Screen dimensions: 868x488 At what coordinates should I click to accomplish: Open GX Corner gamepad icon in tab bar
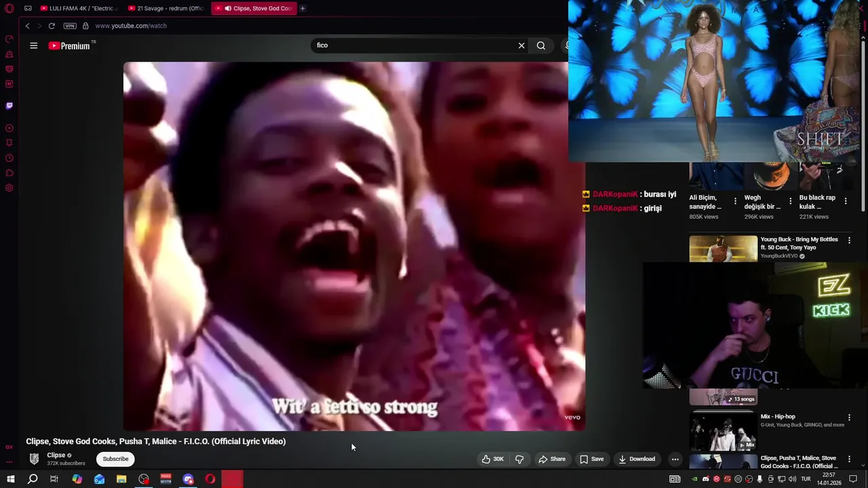tap(28, 9)
